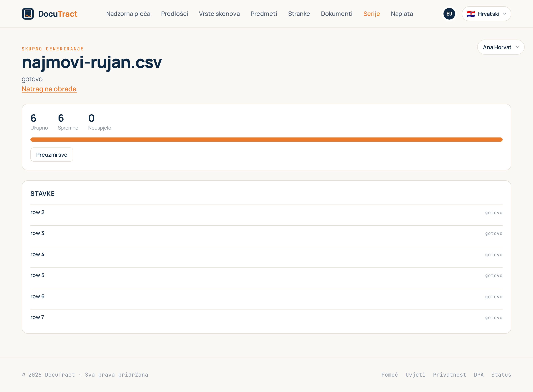Click the EU region badge
The width and height of the screenshot is (533, 392).
(449, 14)
